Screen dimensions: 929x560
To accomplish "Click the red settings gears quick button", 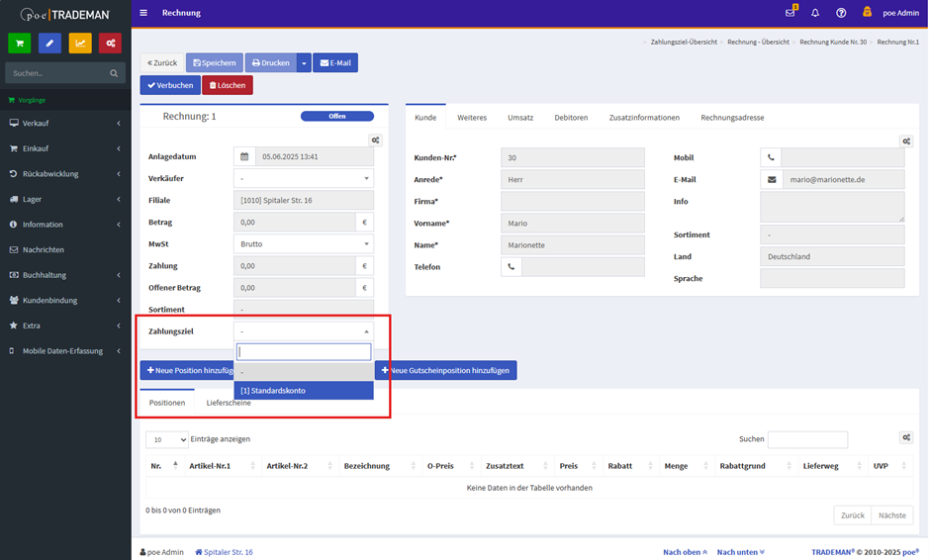I will click(x=110, y=44).
